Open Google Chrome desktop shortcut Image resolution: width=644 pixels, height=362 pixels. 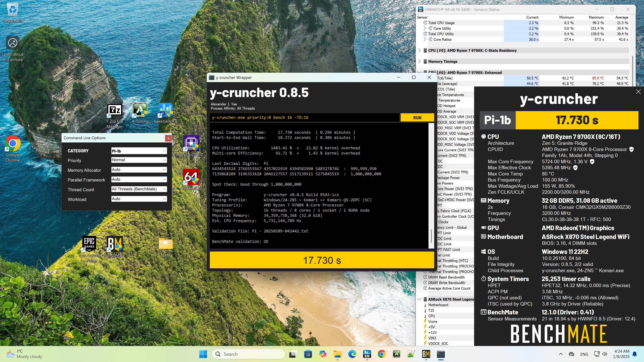(x=13, y=149)
